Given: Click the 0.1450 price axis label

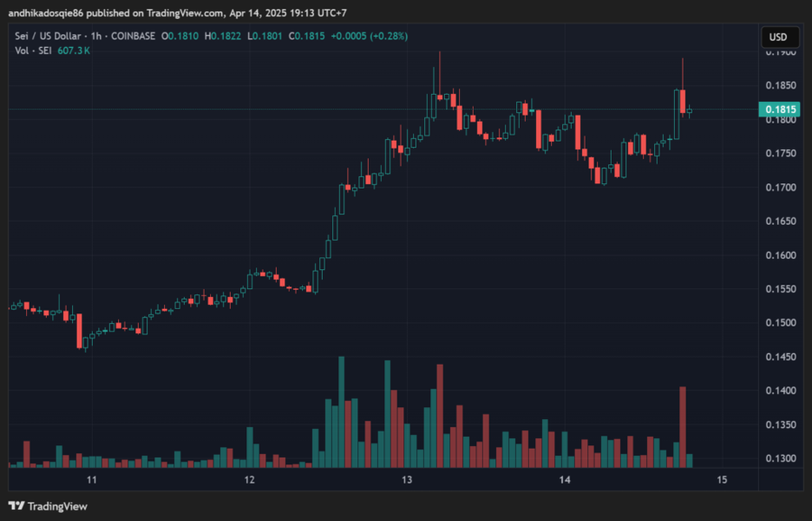Looking at the screenshot, I should tap(781, 358).
